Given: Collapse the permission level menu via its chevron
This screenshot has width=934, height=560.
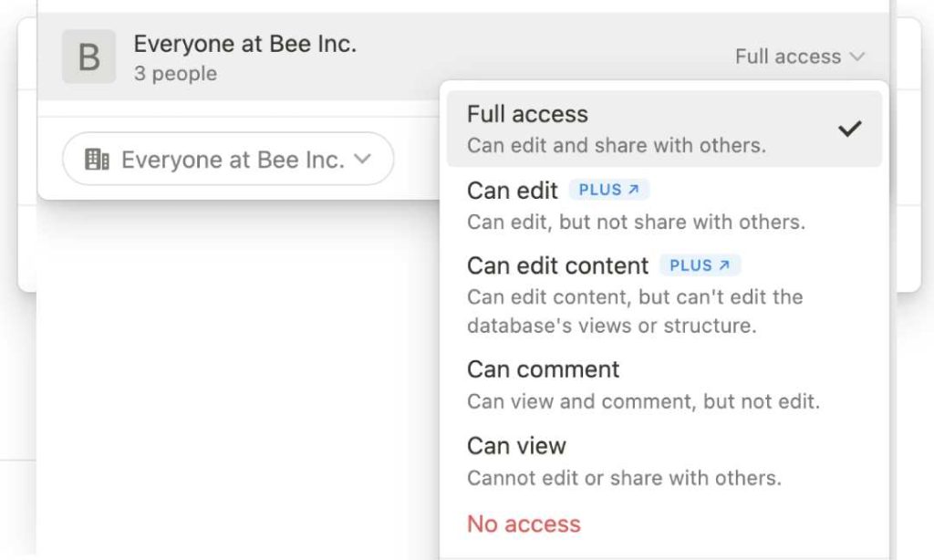Looking at the screenshot, I should (x=856, y=57).
